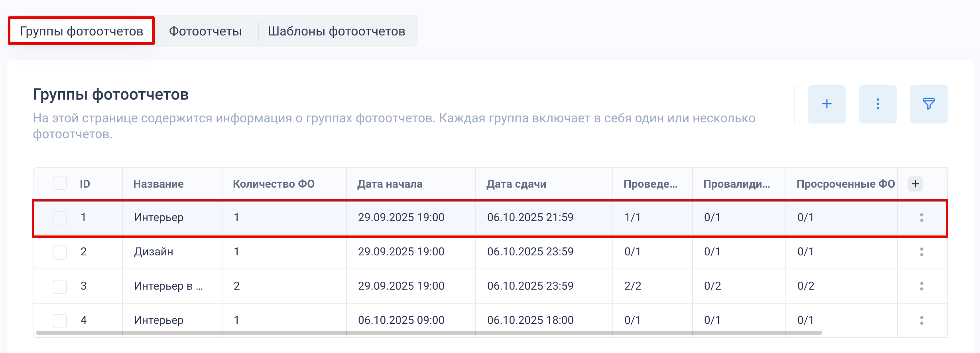Select the checkbox for the Дизайн row

pyautogui.click(x=60, y=252)
